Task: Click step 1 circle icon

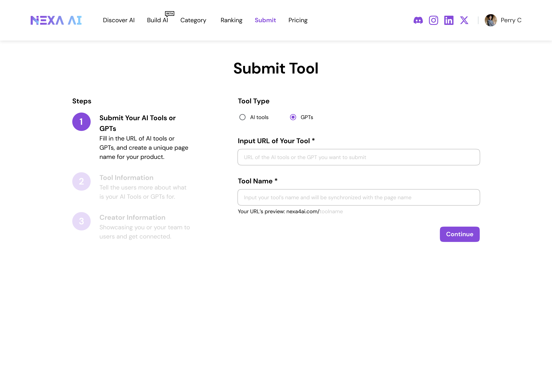Action: [81, 122]
